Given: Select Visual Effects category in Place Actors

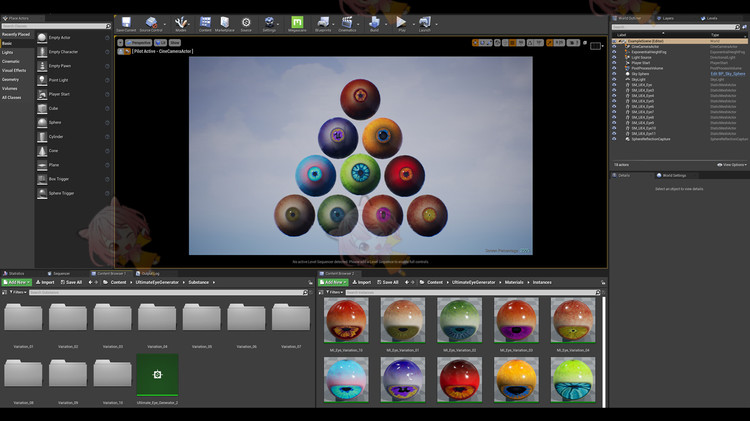Looking at the screenshot, I should (14, 70).
